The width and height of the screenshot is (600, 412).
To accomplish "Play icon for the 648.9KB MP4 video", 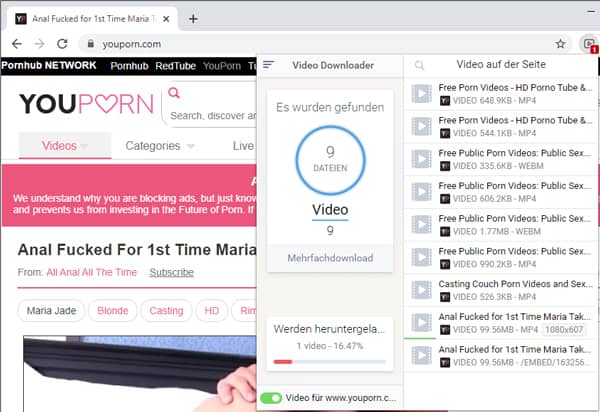I will [x=422, y=93].
